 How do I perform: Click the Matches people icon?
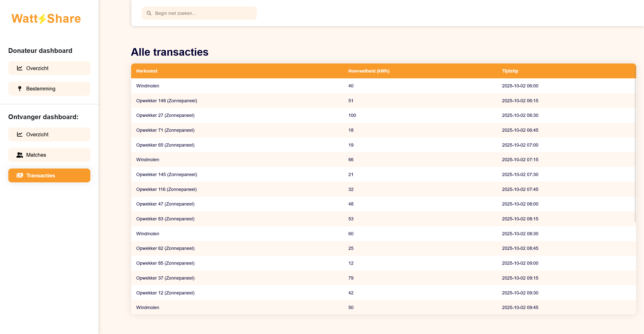tap(20, 155)
